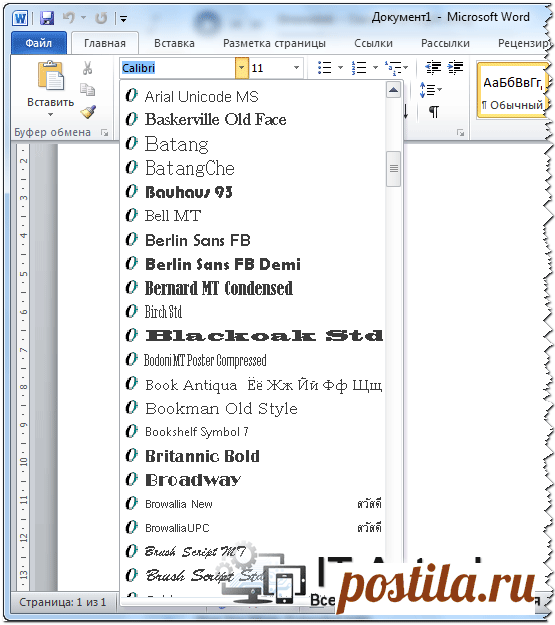Pick the Bauhaus 93 font
Screen dimensions: 555x625
point(252,192)
